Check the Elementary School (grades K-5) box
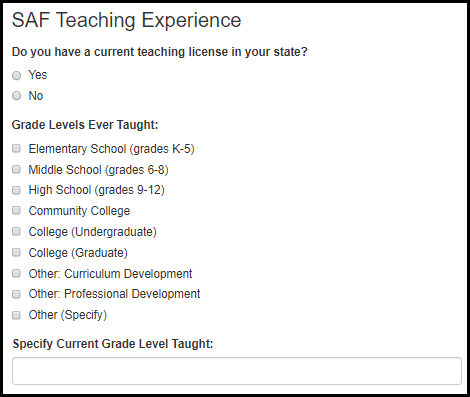470x397 pixels. point(16,148)
